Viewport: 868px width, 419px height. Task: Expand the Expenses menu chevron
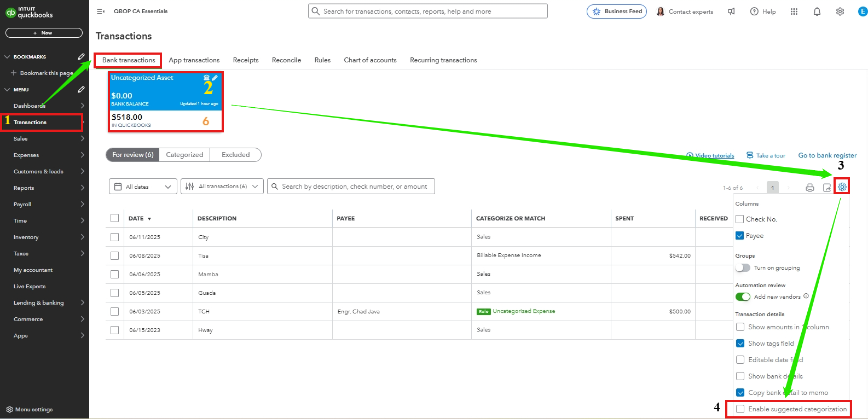pos(83,155)
